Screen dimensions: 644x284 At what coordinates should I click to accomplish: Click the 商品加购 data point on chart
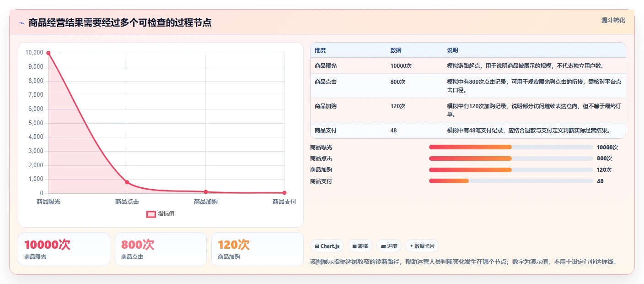[x=206, y=192]
